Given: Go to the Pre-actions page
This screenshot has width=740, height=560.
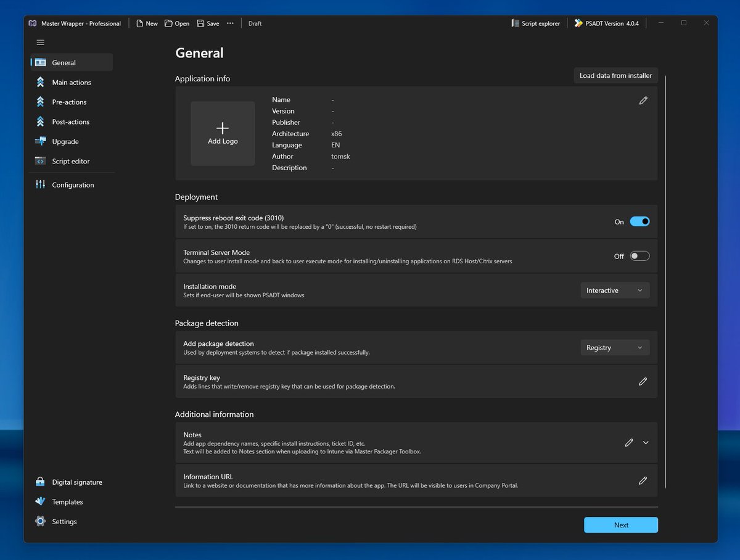Looking at the screenshot, I should coord(72,102).
